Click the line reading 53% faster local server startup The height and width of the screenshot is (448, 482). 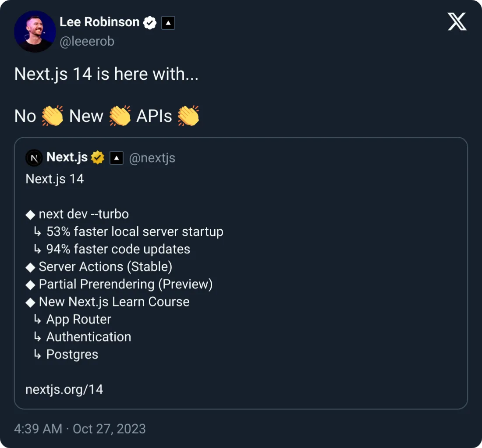pyautogui.click(x=135, y=231)
